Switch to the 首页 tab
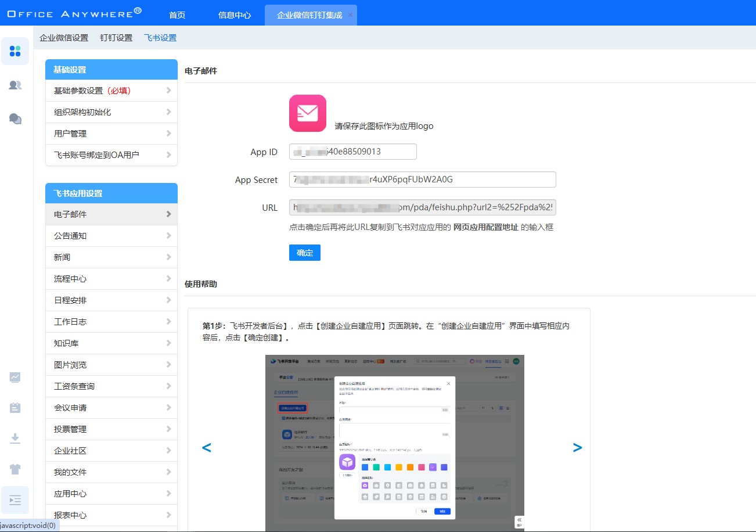This screenshot has height=532, width=756. pos(177,15)
